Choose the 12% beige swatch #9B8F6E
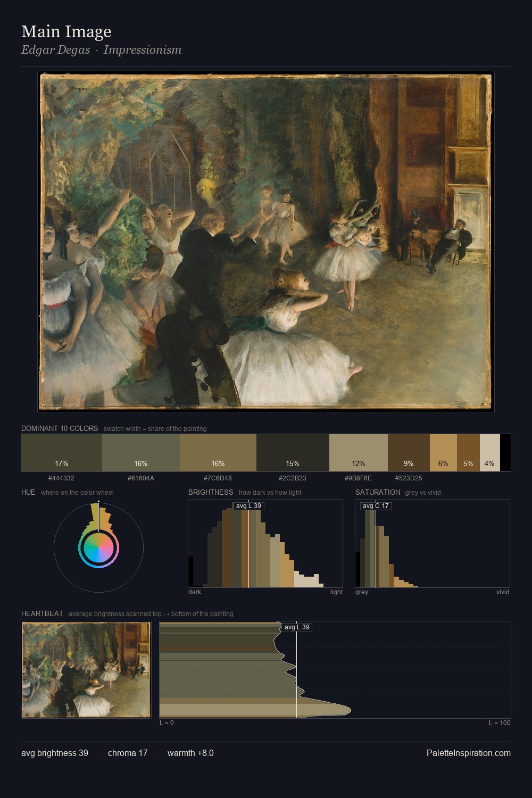532x798 pixels. point(359,453)
